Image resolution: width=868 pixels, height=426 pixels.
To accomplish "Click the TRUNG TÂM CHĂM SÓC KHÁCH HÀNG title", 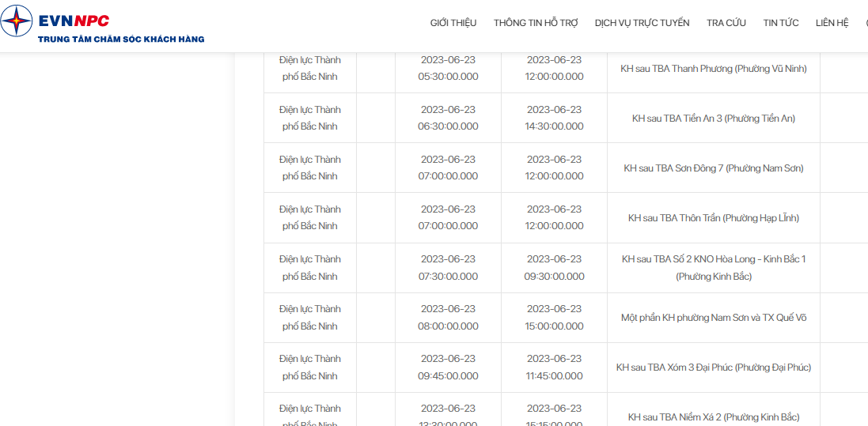I will click(x=121, y=40).
